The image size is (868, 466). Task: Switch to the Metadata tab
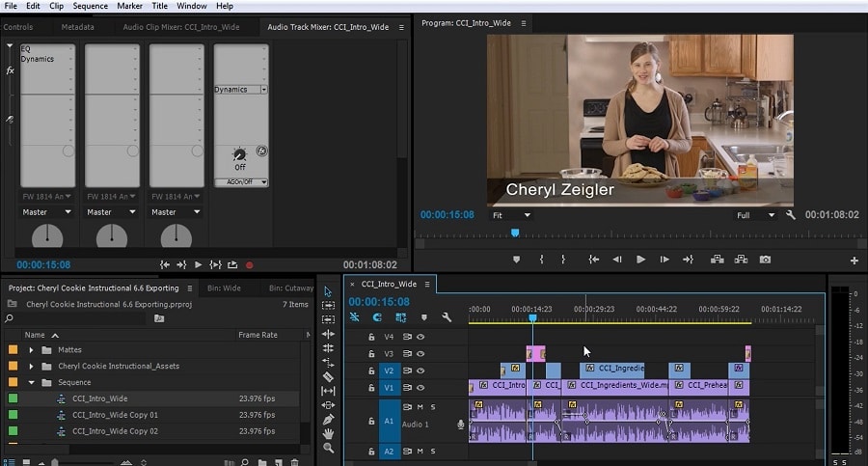coord(77,27)
